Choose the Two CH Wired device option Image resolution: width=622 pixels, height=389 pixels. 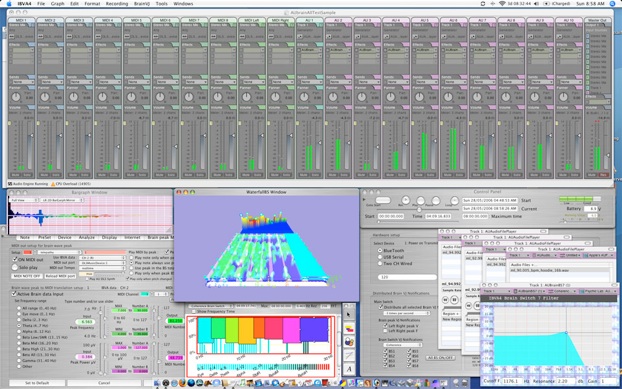click(380, 263)
